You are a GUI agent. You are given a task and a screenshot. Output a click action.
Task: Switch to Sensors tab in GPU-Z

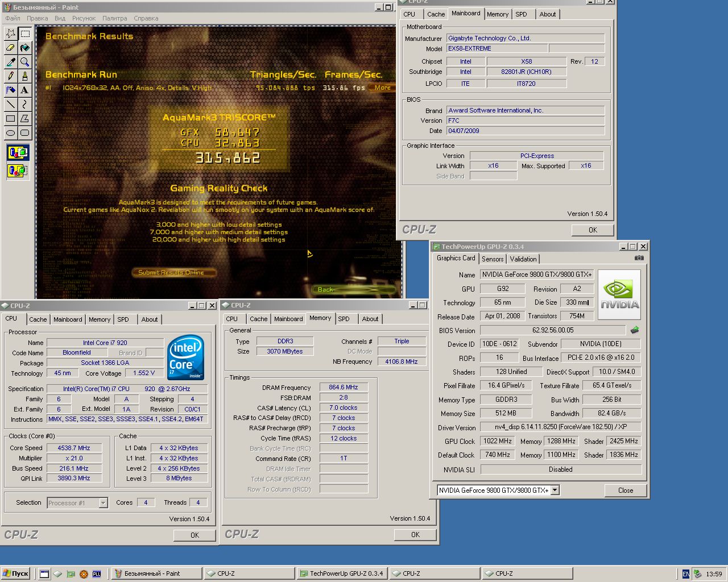click(x=493, y=259)
